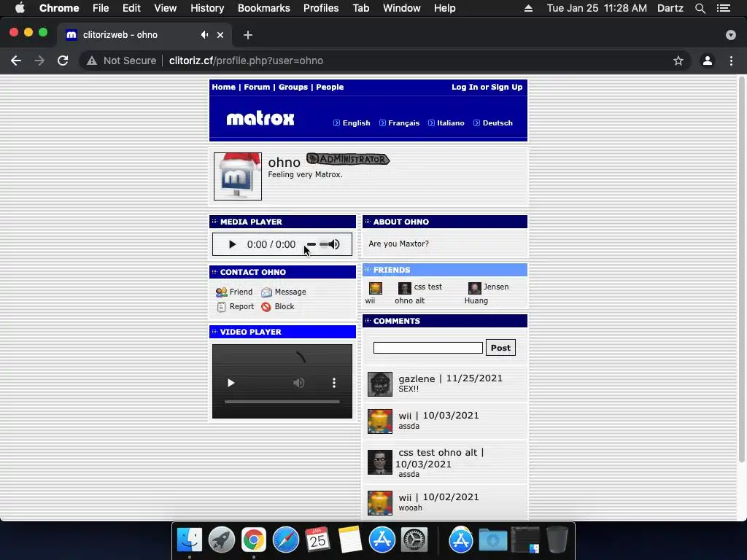Open wii avatar on 10/03/2021 comment

point(379,421)
